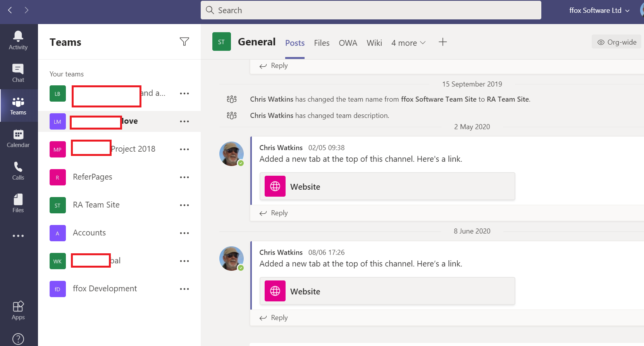644x346 pixels.
Task: Click the ReferPages team avatar R
Action: pos(57,177)
